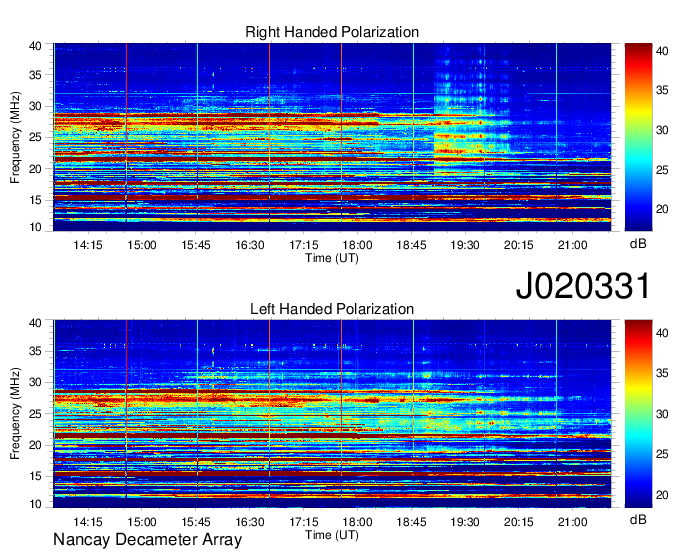Click the 17:15 time tick under Right Handed plot
The width and height of the screenshot is (680, 552).
[304, 245]
